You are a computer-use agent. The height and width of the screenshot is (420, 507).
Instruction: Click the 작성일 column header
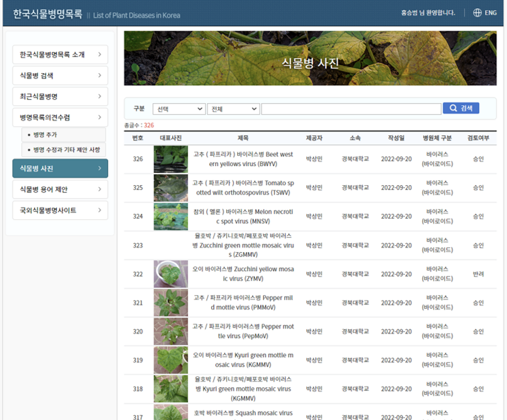396,138
